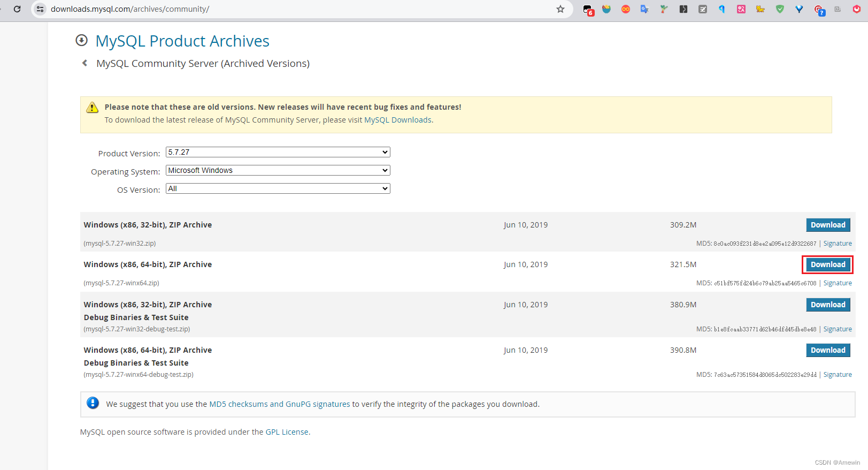
Task: Open the Google Translate extension icon
Action: (x=644, y=9)
